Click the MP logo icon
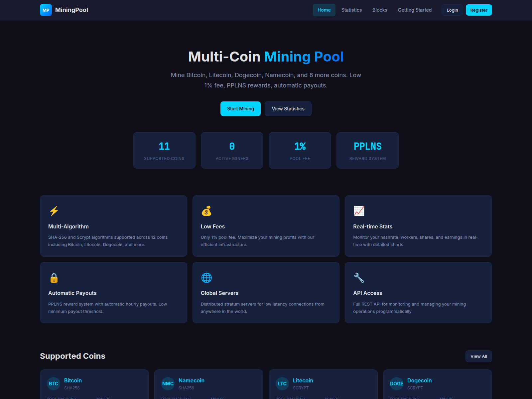Screen dimensions: 532x399 coord(46,10)
